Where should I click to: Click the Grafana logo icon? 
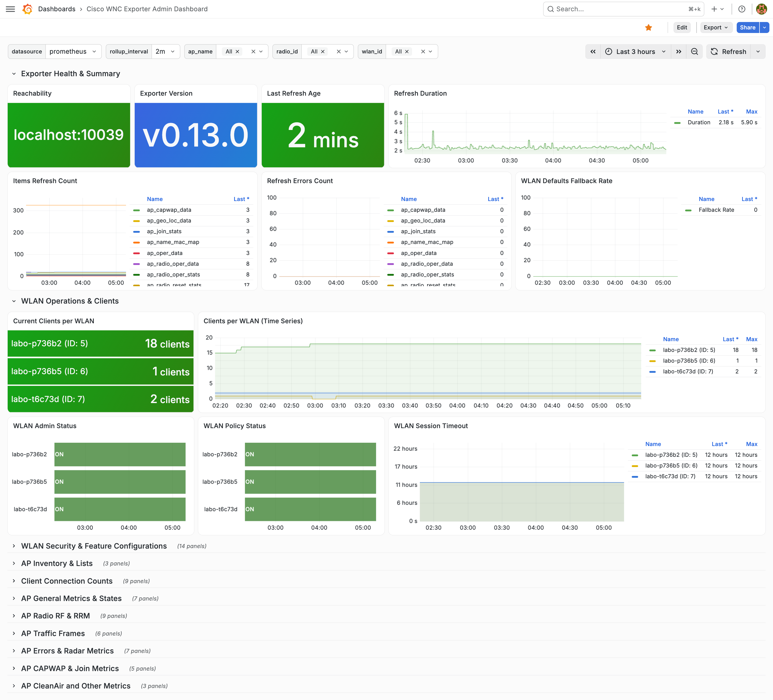pos(27,9)
